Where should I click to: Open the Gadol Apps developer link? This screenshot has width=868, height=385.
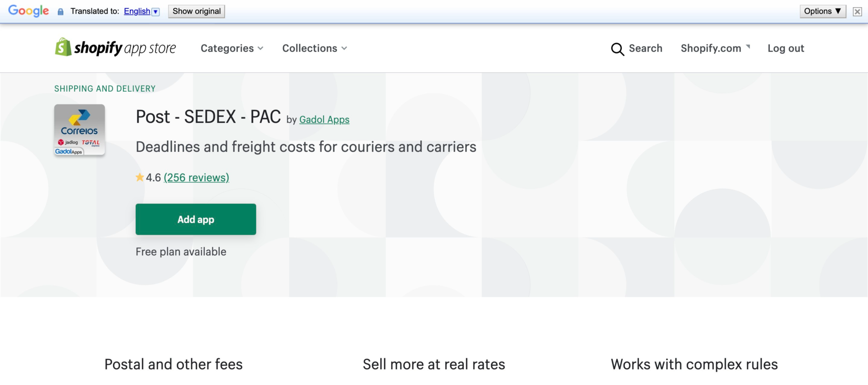point(324,120)
